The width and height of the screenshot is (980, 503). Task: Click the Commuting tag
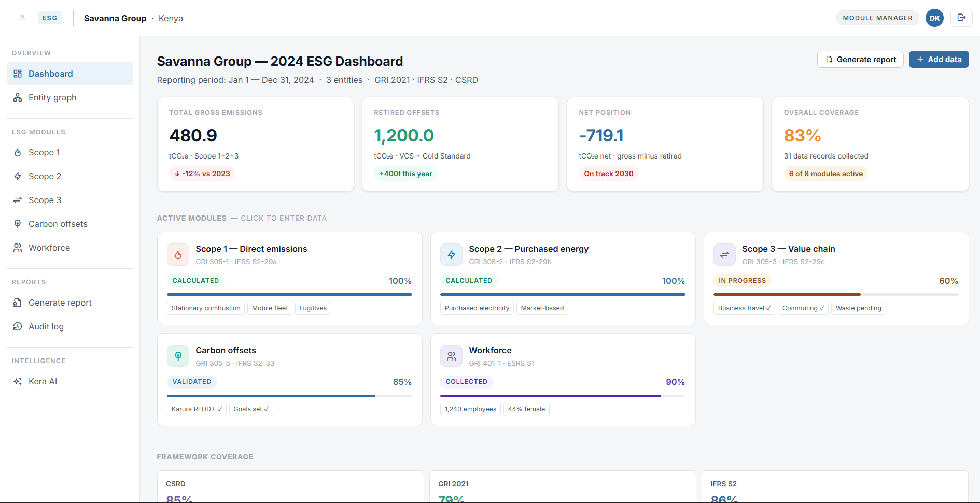tap(803, 308)
